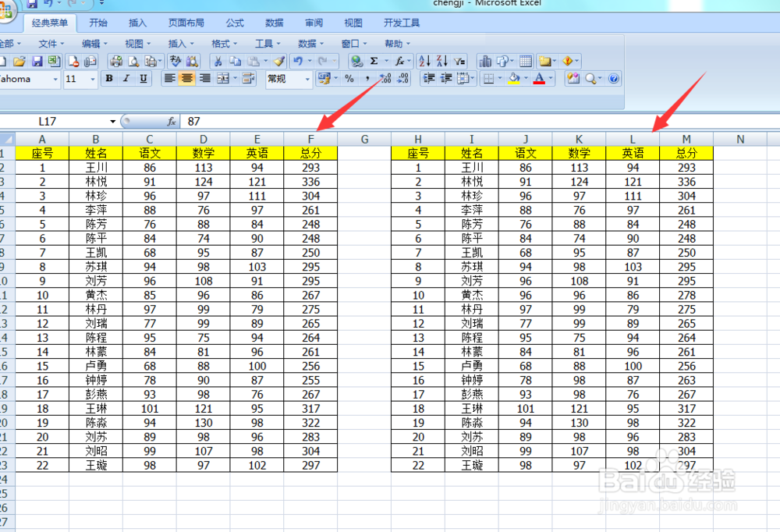This screenshot has height=532, width=780.
Task: Increase decimal places
Action: pyautogui.click(x=385, y=79)
